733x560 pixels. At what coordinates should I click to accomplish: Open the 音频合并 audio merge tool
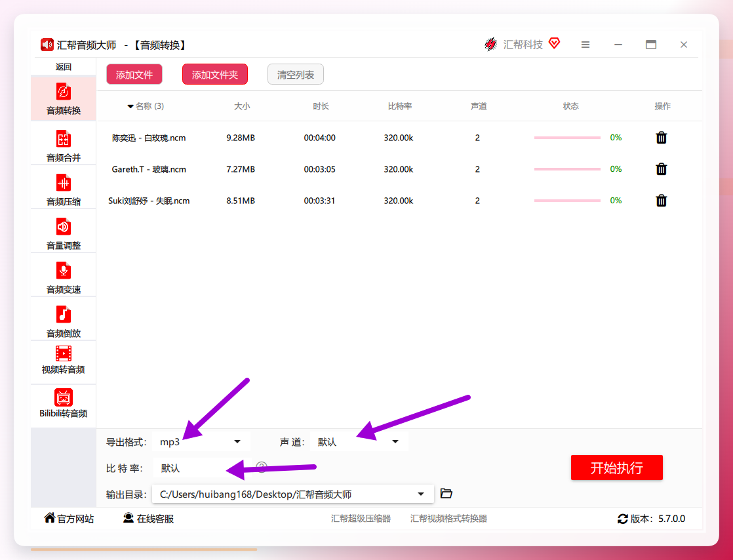64,146
